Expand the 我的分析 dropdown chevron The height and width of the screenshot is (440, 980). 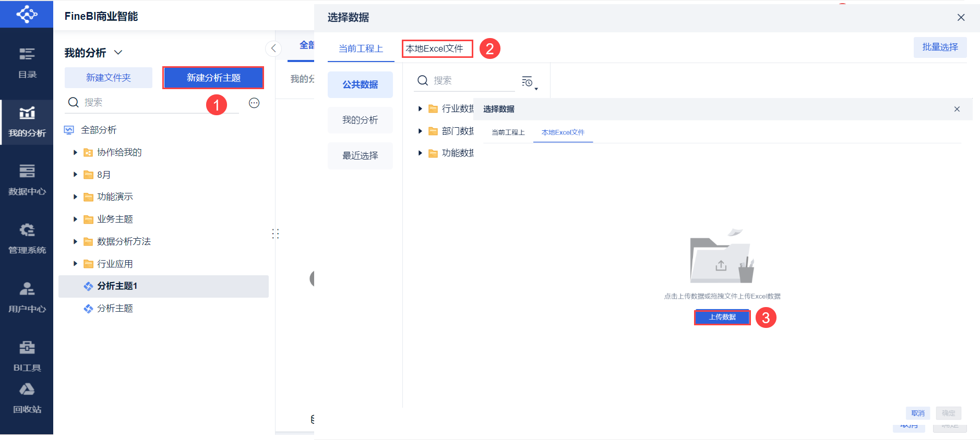[x=118, y=52]
